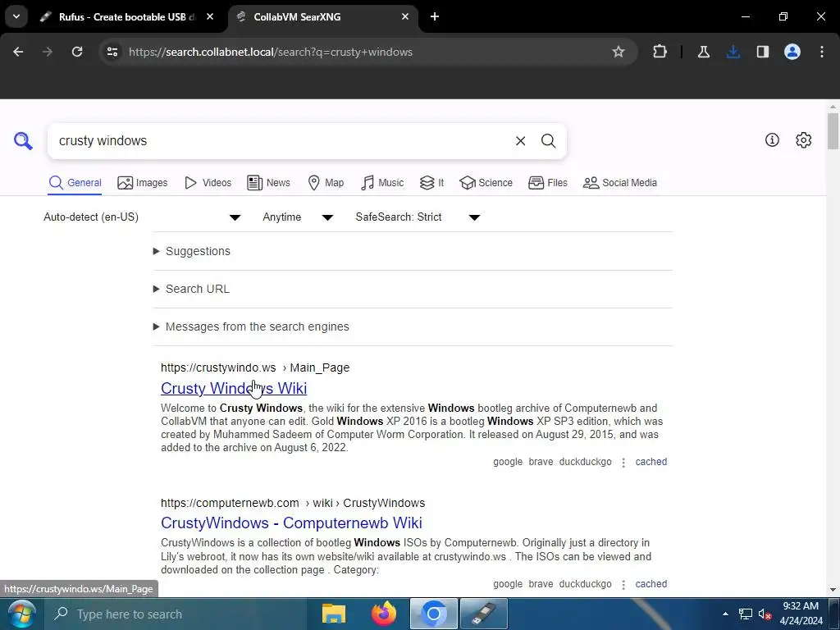Select the It search category
Screen dimensions: 840x630
click(x=431, y=183)
